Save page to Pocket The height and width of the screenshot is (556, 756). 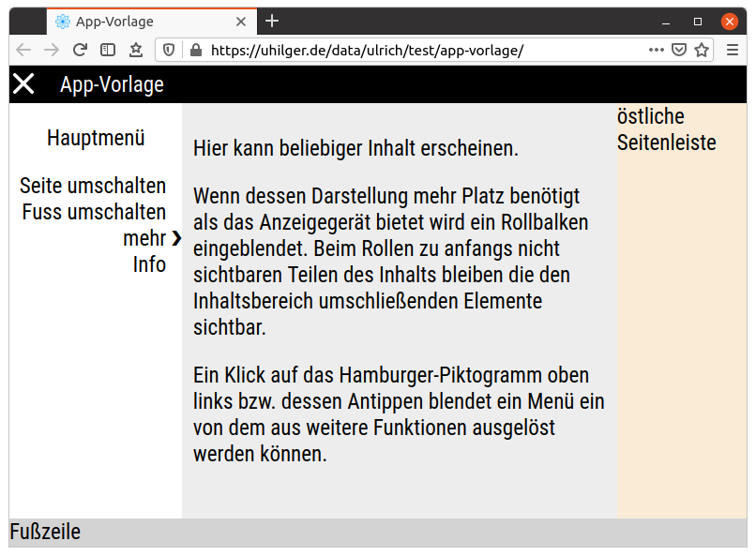[x=679, y=50]
